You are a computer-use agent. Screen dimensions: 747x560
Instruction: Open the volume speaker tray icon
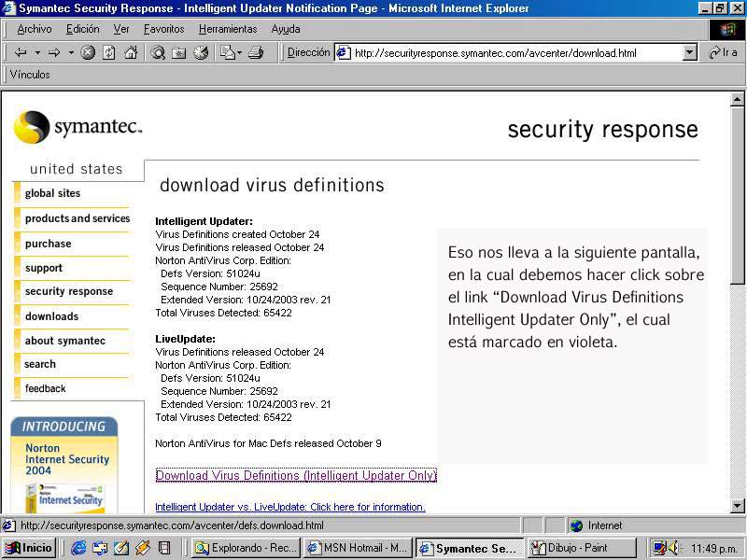(673, 549)
